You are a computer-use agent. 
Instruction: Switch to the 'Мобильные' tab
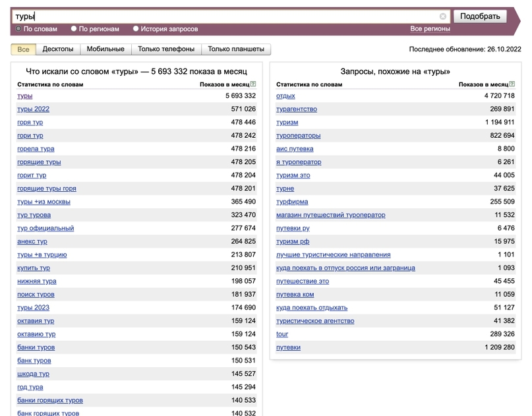point(105,49)
